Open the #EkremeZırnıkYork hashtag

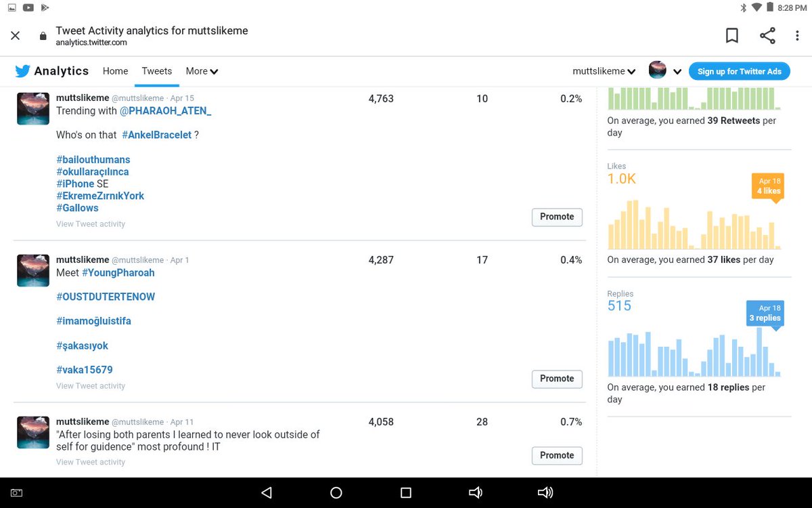point(100,196)
